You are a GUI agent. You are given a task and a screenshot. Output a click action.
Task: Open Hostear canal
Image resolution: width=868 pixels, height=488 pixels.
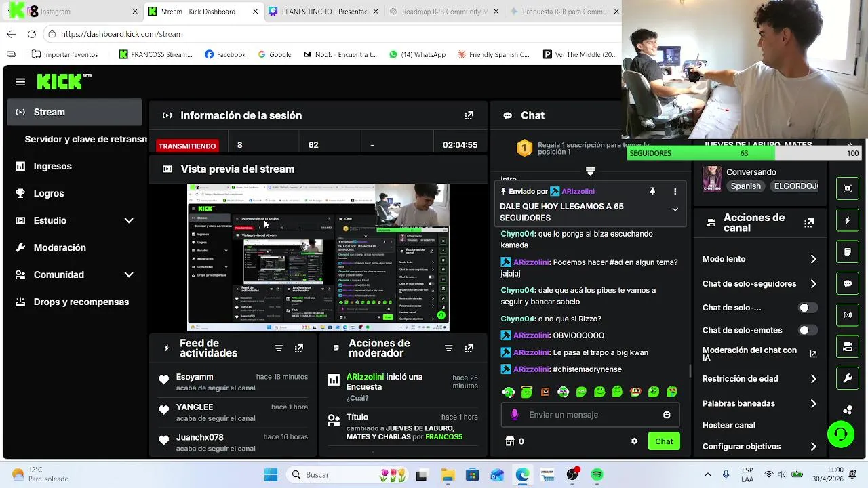click(728, 425)
